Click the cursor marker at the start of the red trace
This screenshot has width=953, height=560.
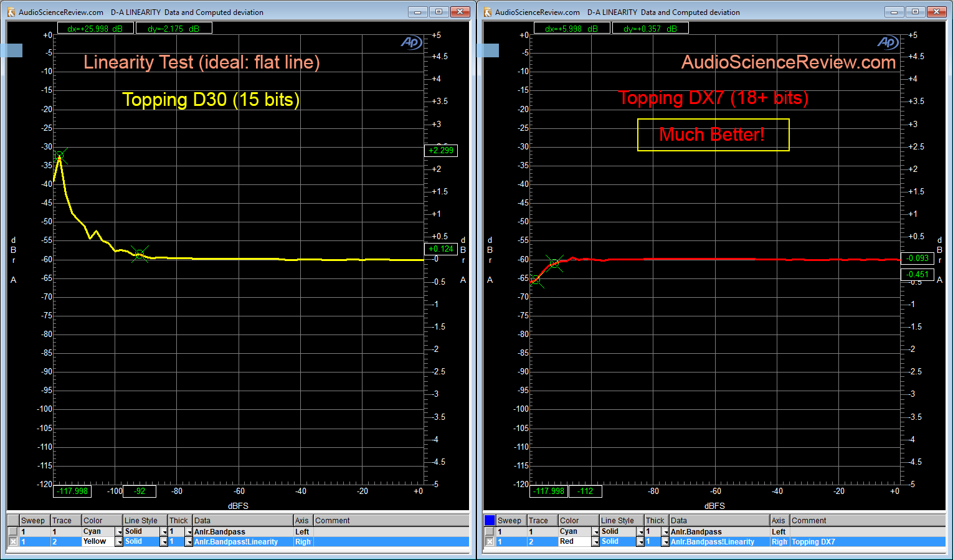coord(536,280)
